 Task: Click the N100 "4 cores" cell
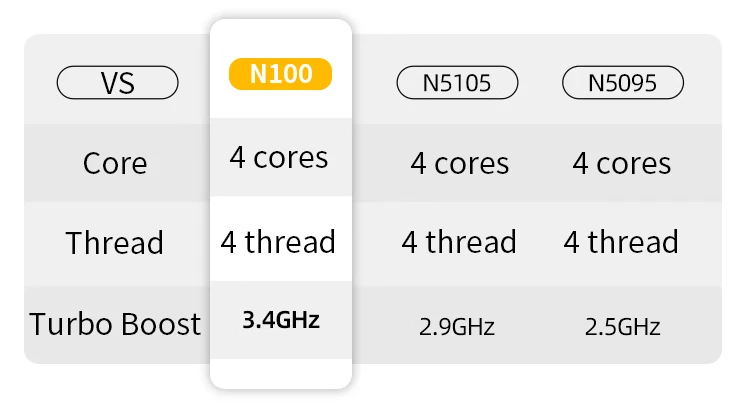tap(279, 157)
